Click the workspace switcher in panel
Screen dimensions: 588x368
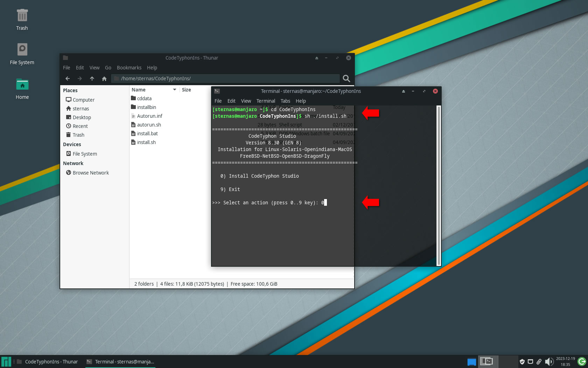point(498,361)
